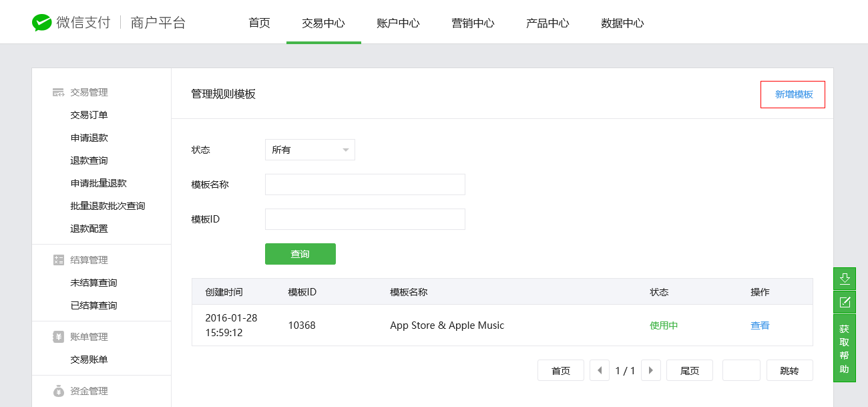
Task: Click the 账单管理 section icon
Action: tap(58, 337)
